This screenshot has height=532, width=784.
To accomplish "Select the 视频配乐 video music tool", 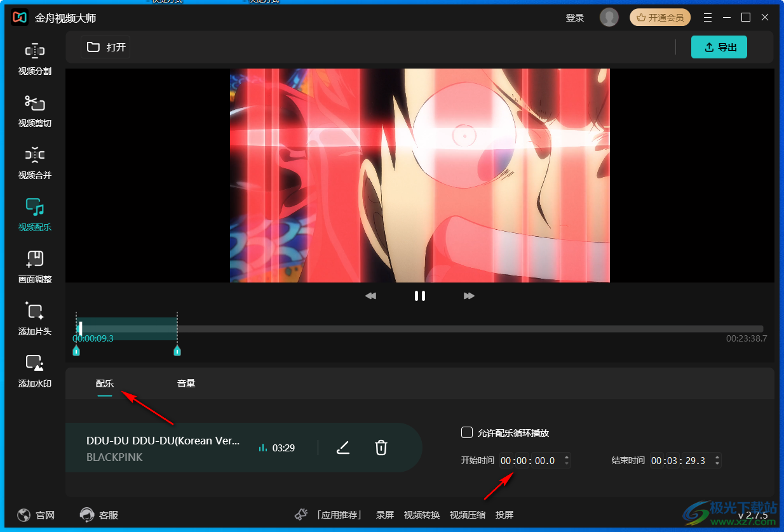I will (x=35, y=215).
